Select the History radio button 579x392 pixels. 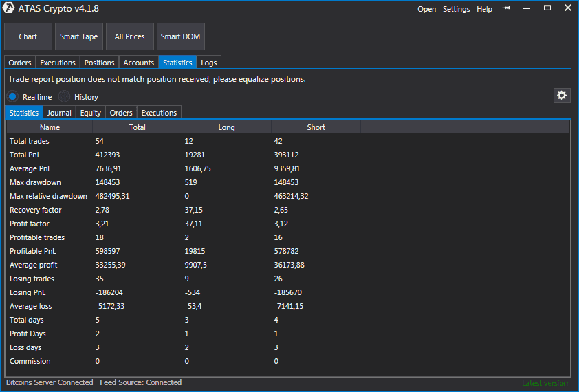(x=64, y=97)
